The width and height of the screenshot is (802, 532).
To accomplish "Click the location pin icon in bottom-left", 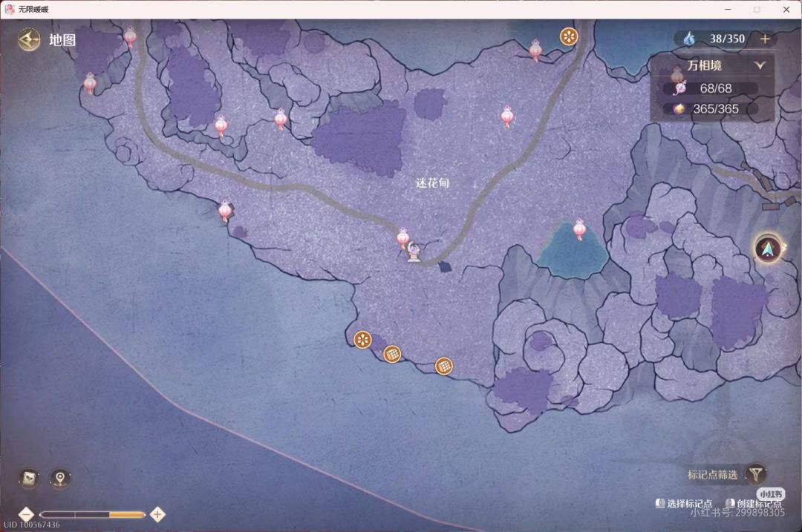I will pos(60,479).
